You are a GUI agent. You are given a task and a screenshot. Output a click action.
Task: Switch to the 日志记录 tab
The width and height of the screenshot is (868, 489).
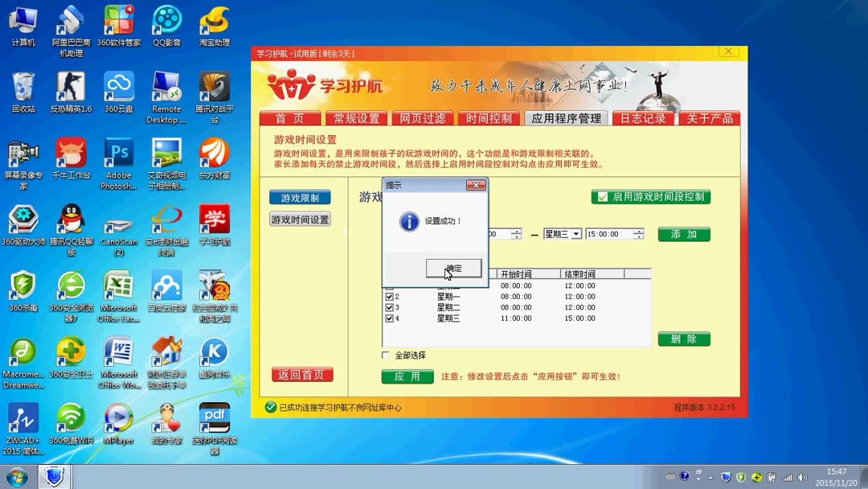643,117
